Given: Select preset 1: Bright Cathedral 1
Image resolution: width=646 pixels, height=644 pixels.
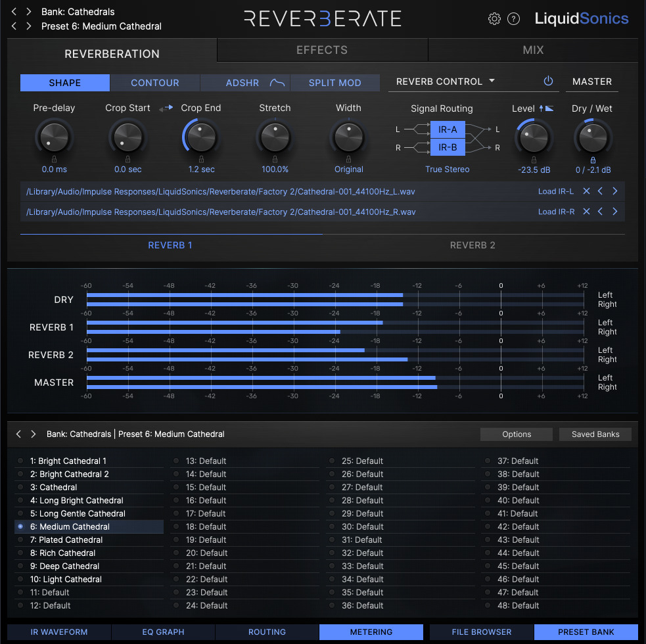Looking at the screenshot, I should click(x=89, y=461).
